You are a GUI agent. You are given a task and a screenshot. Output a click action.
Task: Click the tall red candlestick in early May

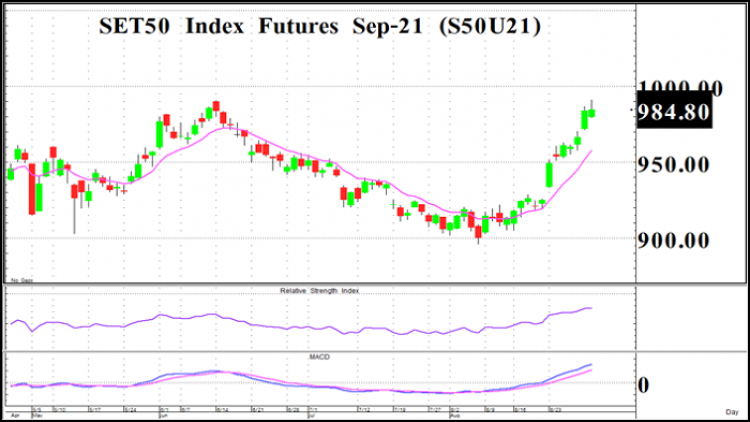(x=32, y=189)
